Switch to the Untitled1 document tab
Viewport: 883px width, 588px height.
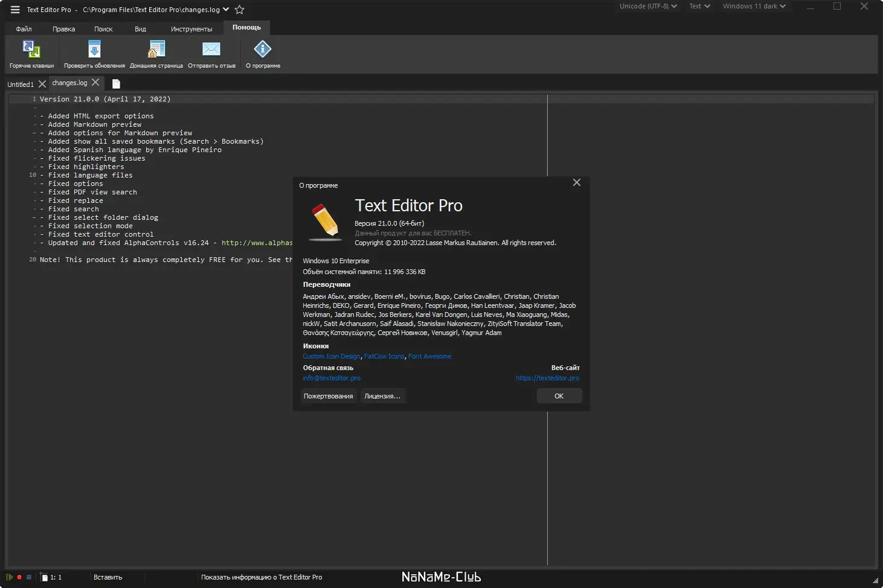coord(21,85)
